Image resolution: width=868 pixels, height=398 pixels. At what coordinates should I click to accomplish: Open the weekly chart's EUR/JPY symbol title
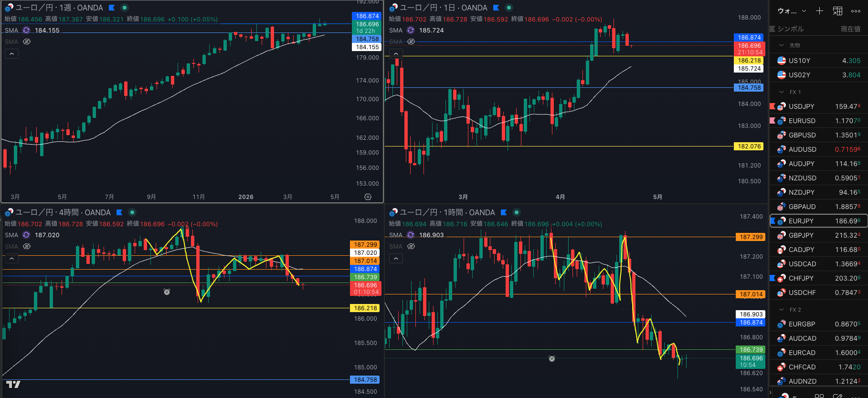[x=59, y=8]
